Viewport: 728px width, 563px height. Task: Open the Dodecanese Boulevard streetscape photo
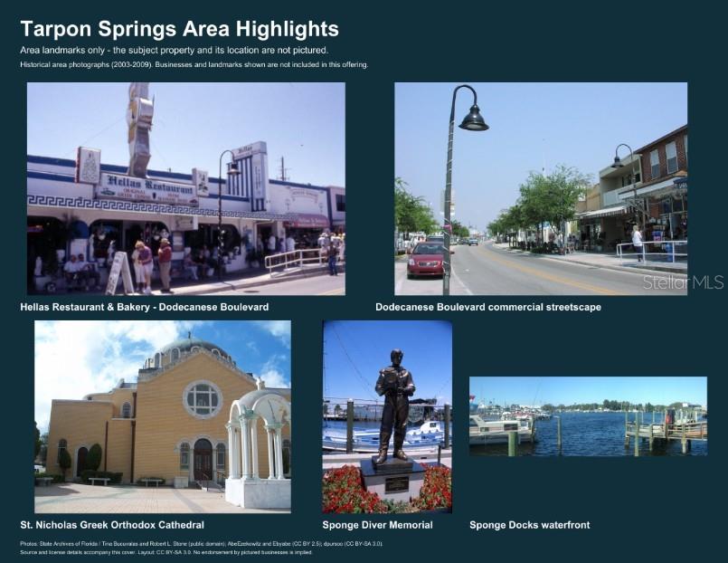(x=541, y=188)
